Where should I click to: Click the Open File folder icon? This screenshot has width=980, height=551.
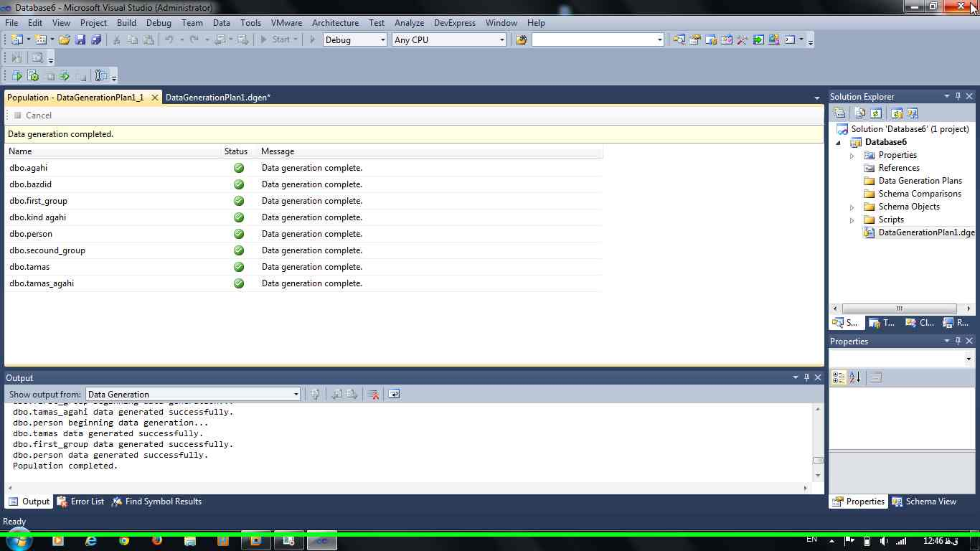coord(65,40)
